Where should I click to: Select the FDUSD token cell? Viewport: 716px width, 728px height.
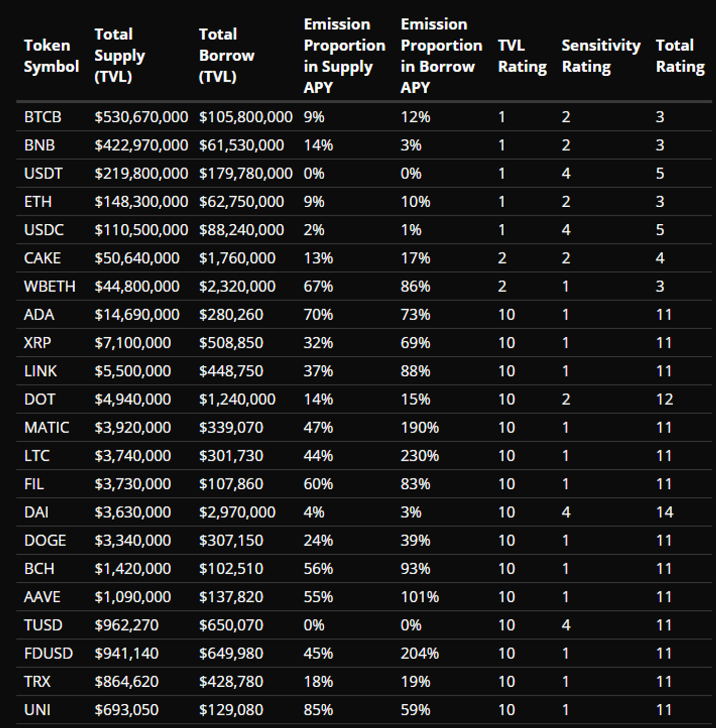pyautogui.click(x=49, y=653)
